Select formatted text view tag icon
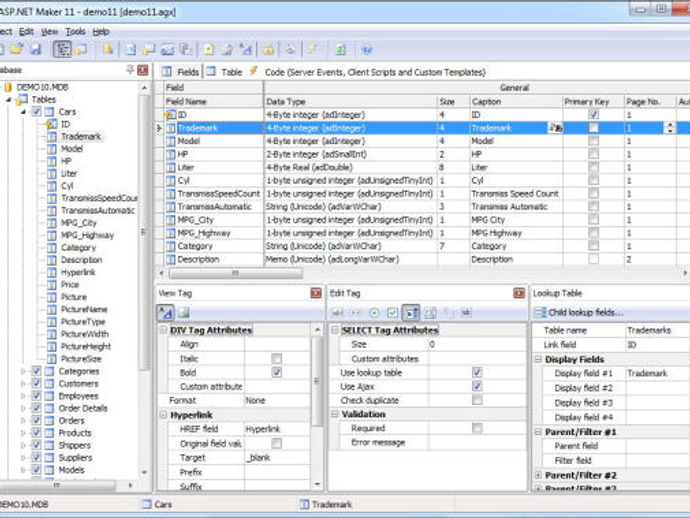 pos(165,312)
